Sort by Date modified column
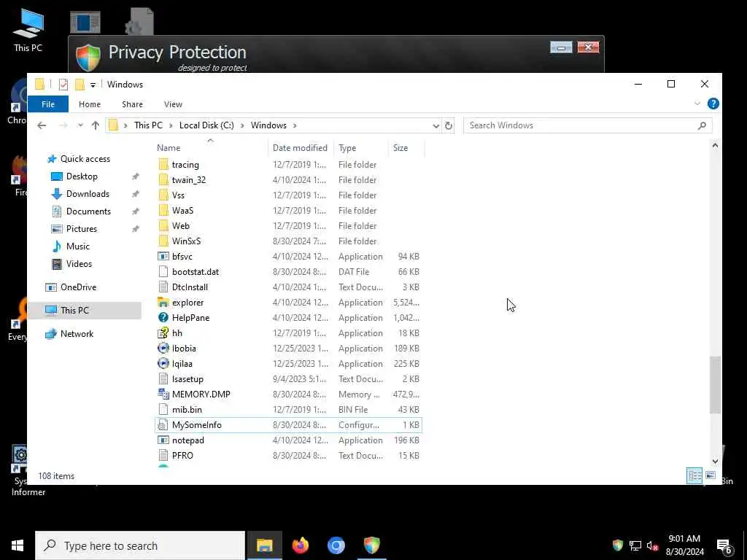This screenshot has height=560, width=747. tap(300, 148)
